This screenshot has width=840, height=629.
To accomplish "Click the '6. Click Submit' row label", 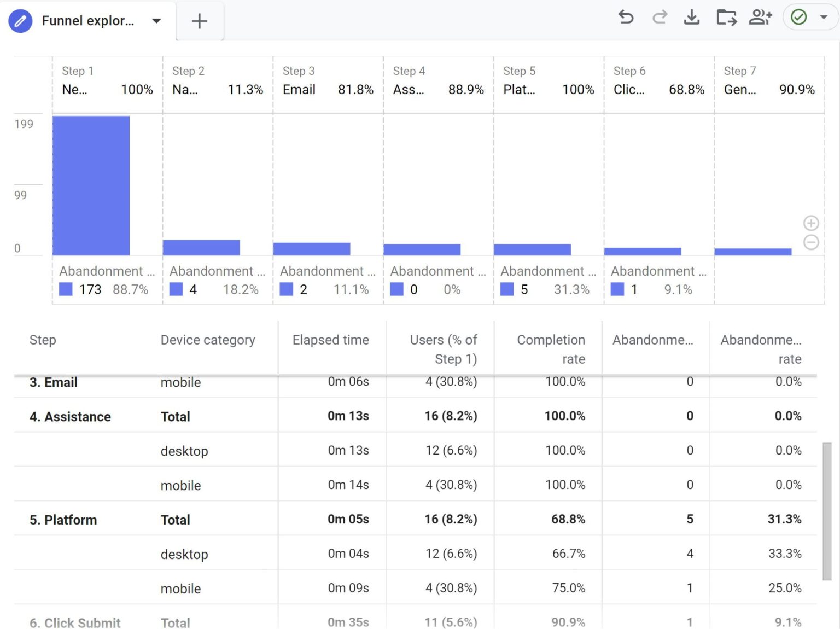I will (75, 622).
